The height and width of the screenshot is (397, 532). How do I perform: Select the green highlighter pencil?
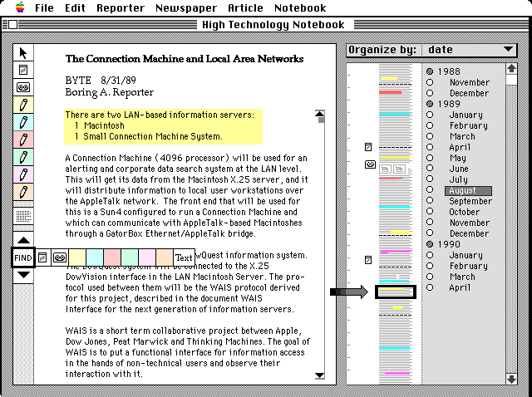tap(23, 157)
